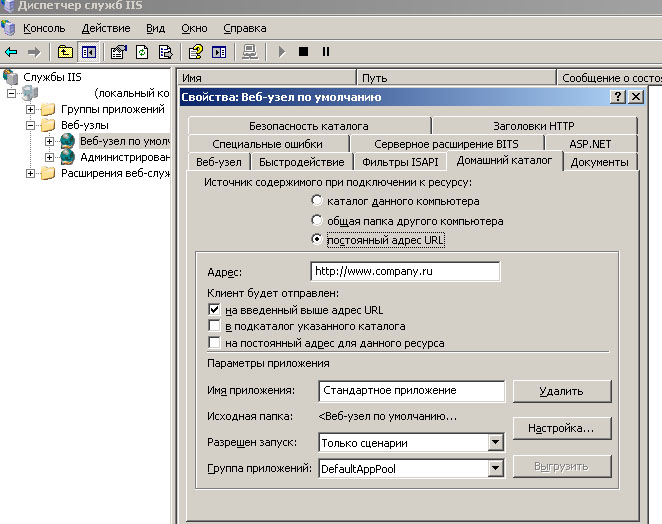This screenshot has width=662, height=524.
Task: Select Группы приложений tree label
Action: point(113,109)
